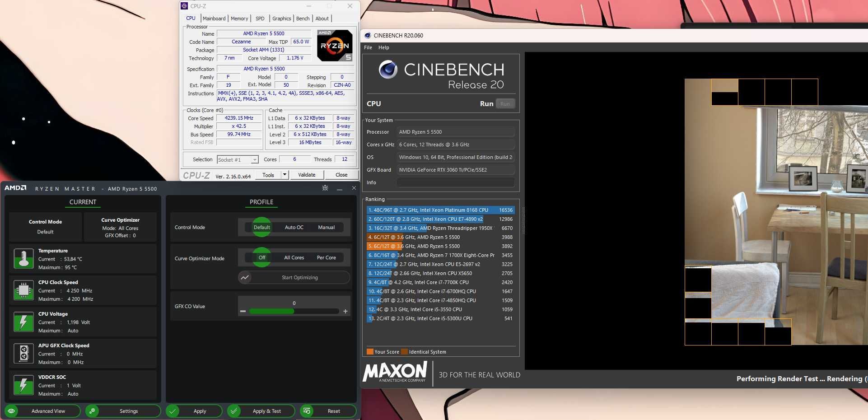Increase GFX CO Value with plus icon
Screen dimensions: 868x420
(x=345, y=311)
